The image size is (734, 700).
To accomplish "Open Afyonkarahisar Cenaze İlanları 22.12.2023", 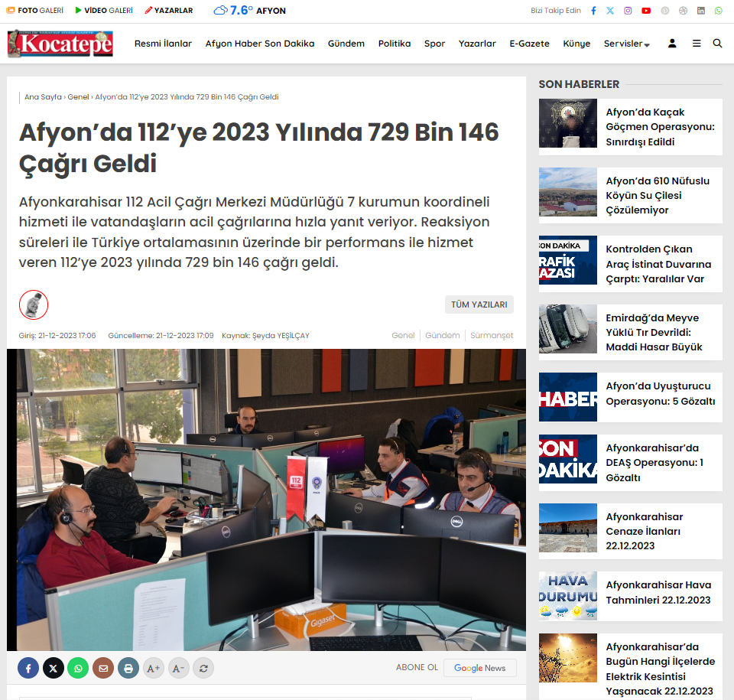I will click(644, 532).
